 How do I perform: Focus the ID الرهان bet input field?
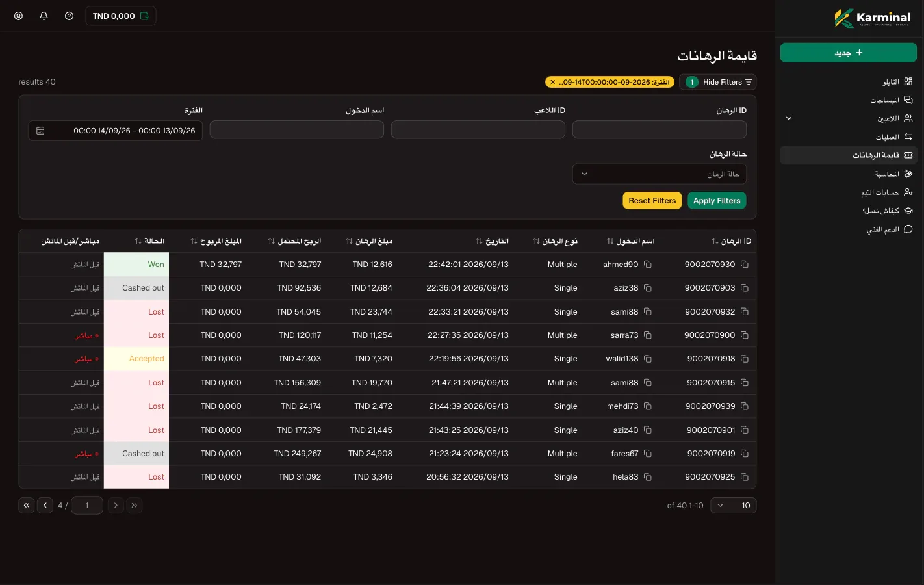660,130
